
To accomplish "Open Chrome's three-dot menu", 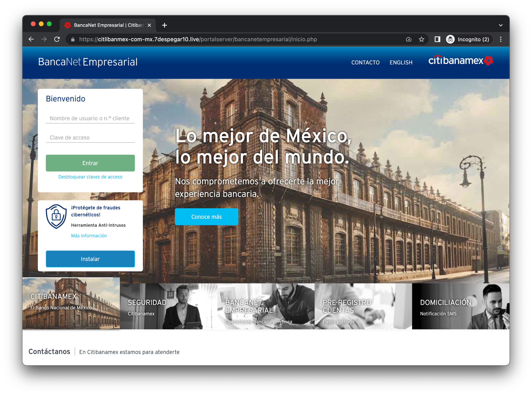I will 501,39.
